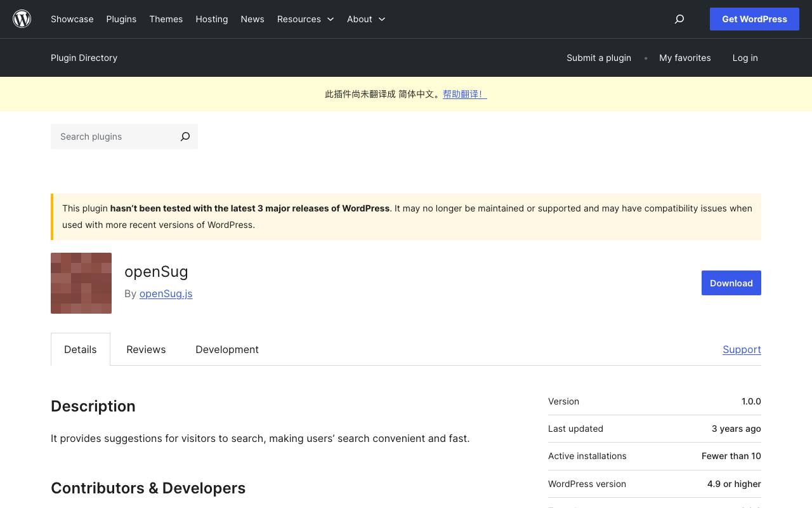
Task: Click the '4.9 or higher' WordPress version value
Action: click(x=734, y=484)
